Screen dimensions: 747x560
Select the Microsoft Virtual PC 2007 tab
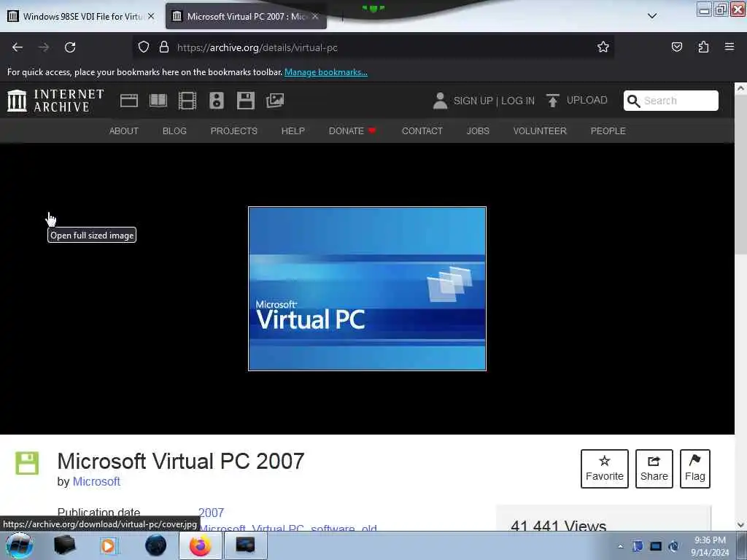point(245,16)
